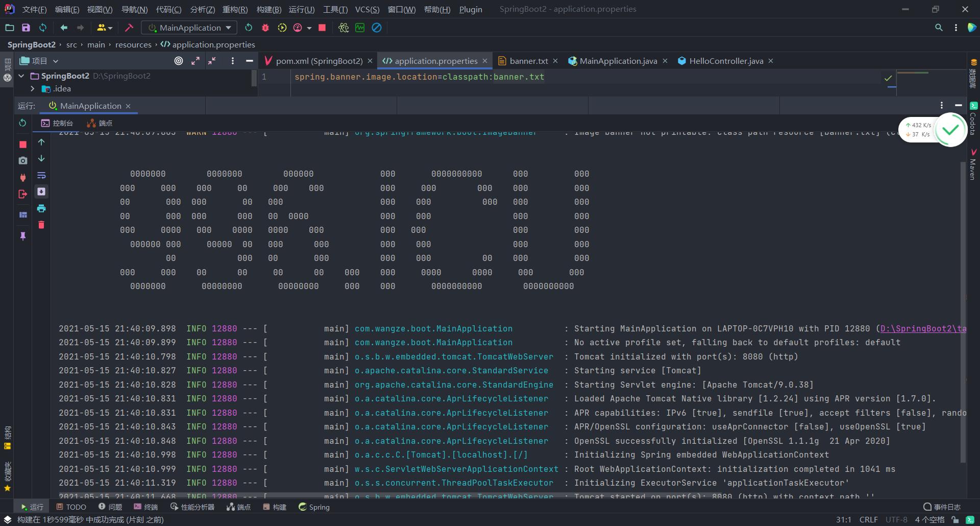
Task: Open project panel options three-dot menu
Action: 233,61
